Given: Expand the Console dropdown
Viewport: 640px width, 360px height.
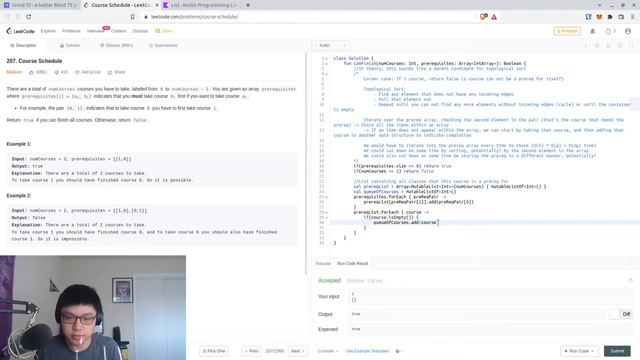Looking at the screenshot, I should coord(327,351).
